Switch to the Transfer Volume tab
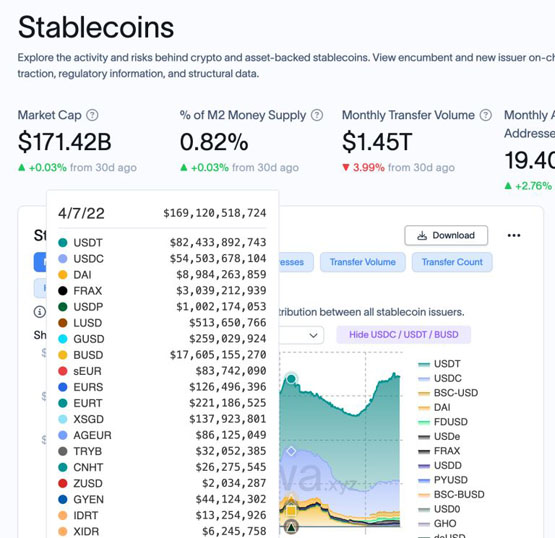This screenshot has width=555, height=538. (x=362, y=262)
